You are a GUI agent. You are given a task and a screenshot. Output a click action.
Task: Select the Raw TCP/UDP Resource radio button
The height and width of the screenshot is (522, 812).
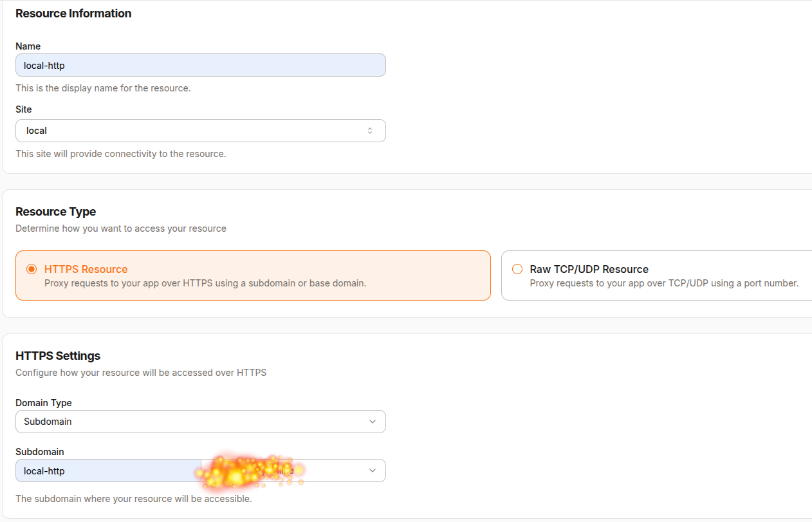(517, 269)
